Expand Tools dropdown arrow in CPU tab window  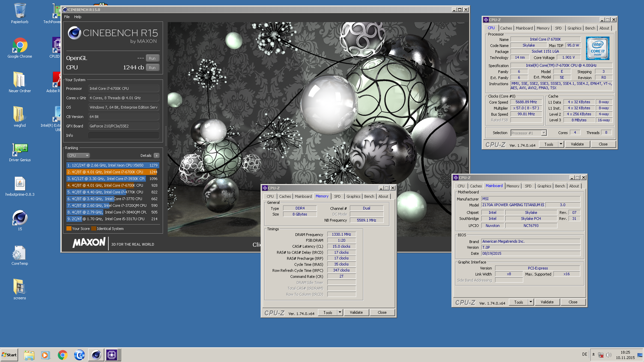pos(561,144)
